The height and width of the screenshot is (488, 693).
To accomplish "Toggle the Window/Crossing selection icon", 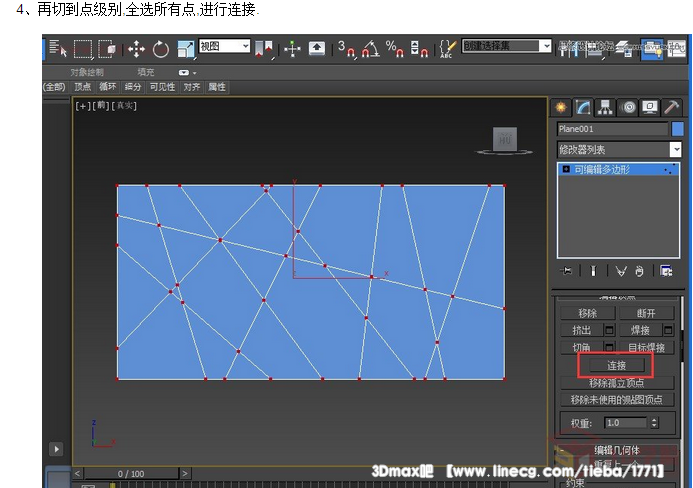I will (x=107, y=49).
